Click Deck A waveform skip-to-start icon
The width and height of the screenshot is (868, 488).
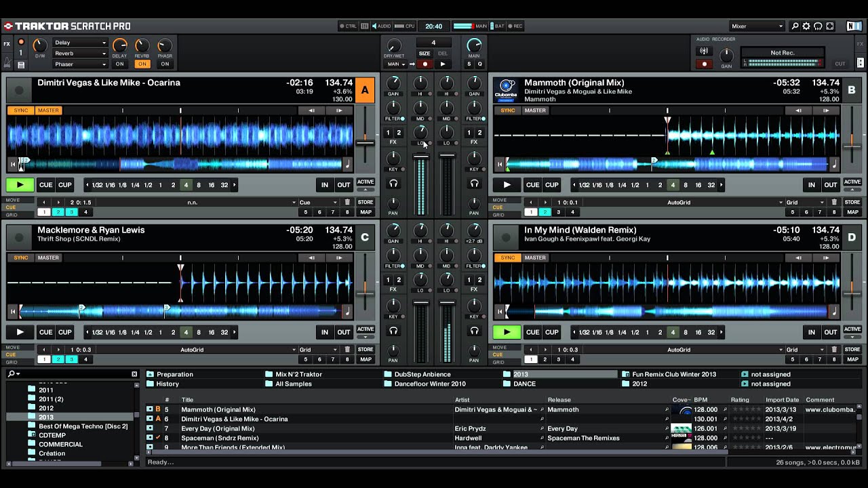pyautogui.click(x=13, y=163)
